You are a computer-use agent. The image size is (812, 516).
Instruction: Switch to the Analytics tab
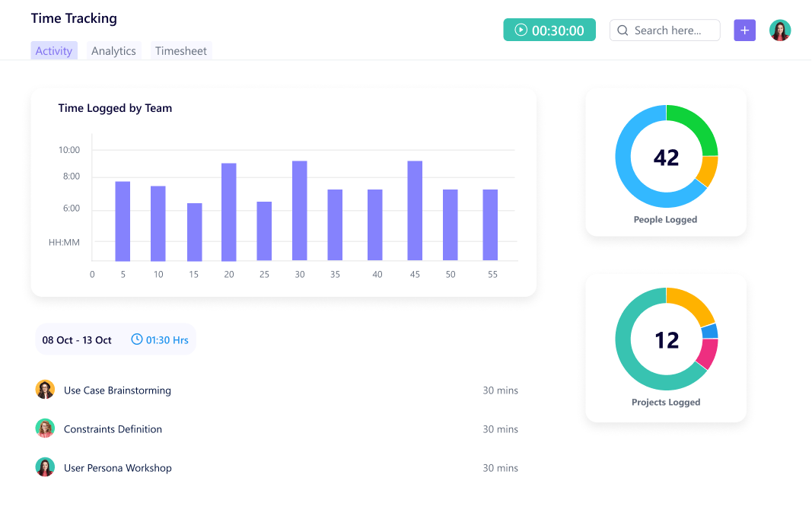(113, 50)
